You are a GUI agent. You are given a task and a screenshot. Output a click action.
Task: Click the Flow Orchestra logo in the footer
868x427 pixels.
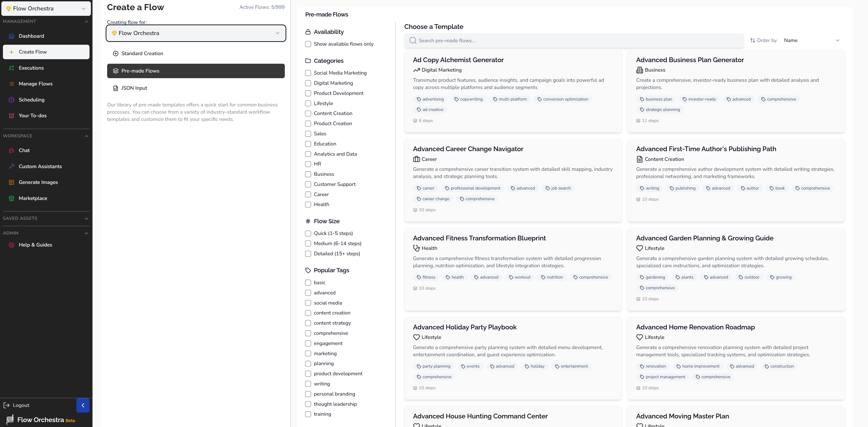(10, 419)
